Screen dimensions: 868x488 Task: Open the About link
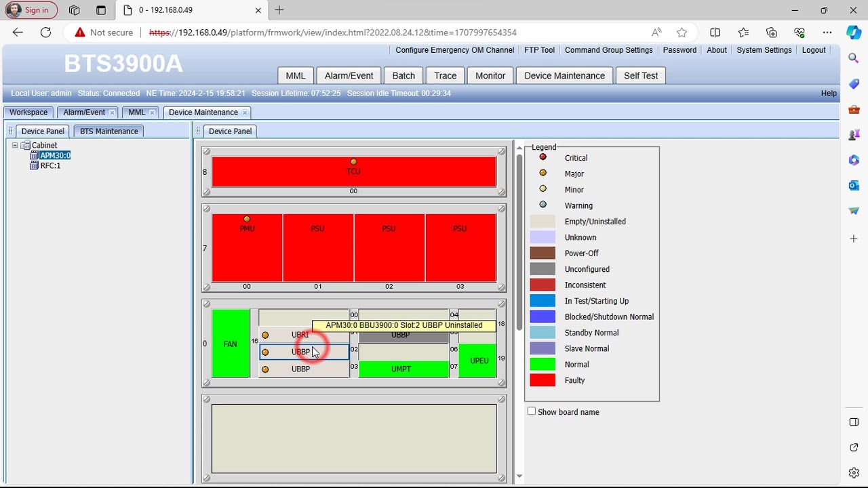pyautogui.click(x=717, y=50)
